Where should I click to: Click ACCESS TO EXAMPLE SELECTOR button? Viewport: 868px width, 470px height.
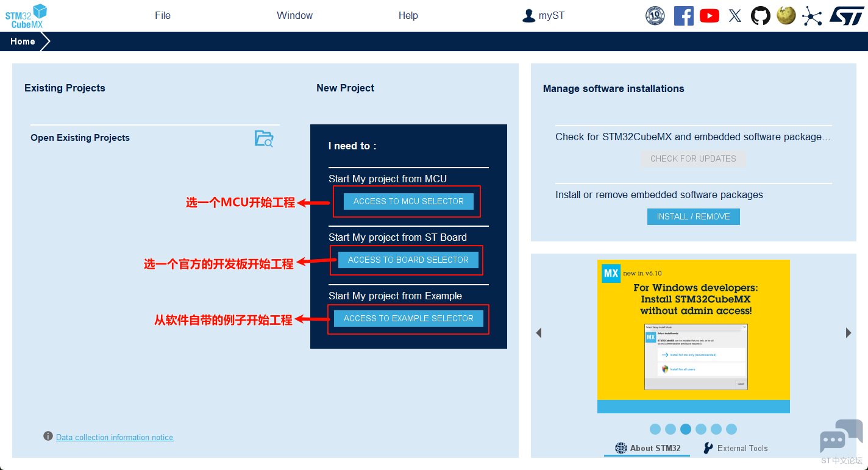(x=408, y=319)
